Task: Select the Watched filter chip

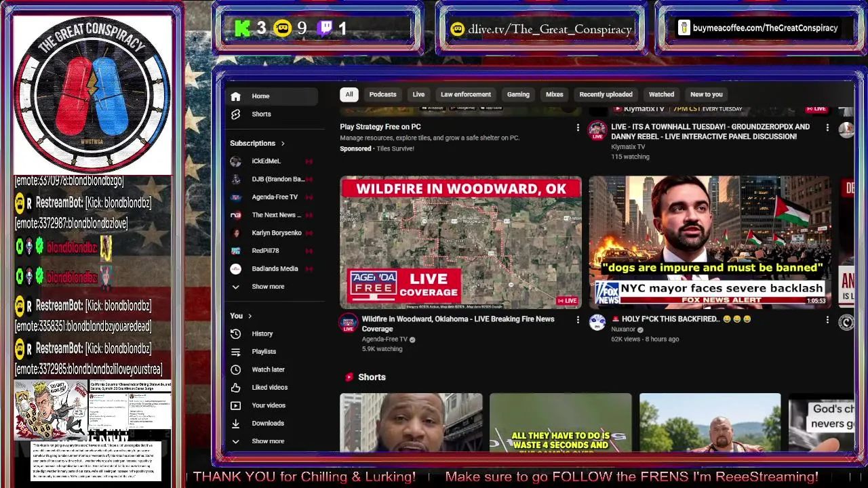Action: click(661, 95)
